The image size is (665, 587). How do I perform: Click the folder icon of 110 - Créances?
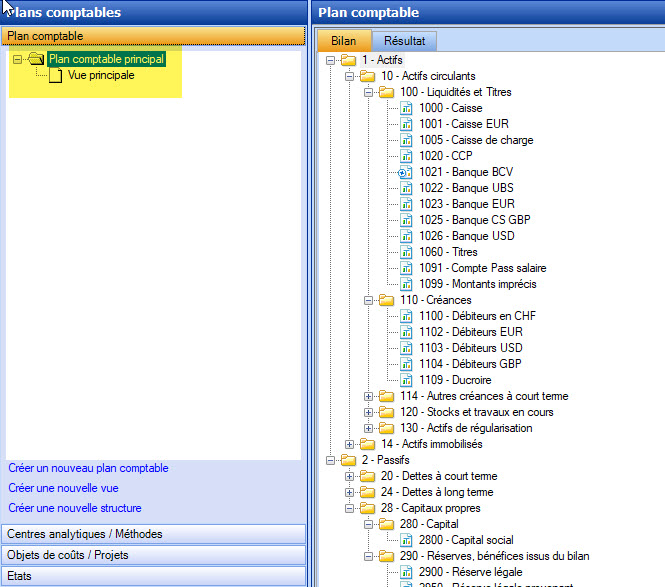387,300
